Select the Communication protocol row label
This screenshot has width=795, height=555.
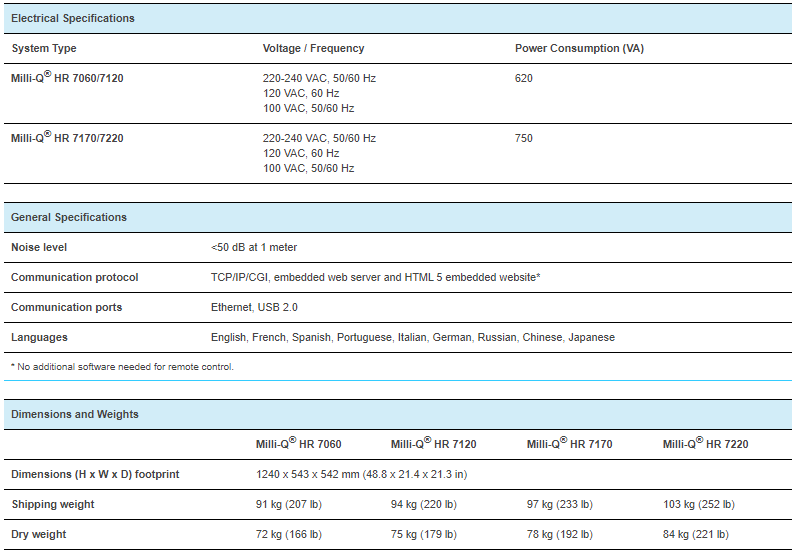[75, 278]
